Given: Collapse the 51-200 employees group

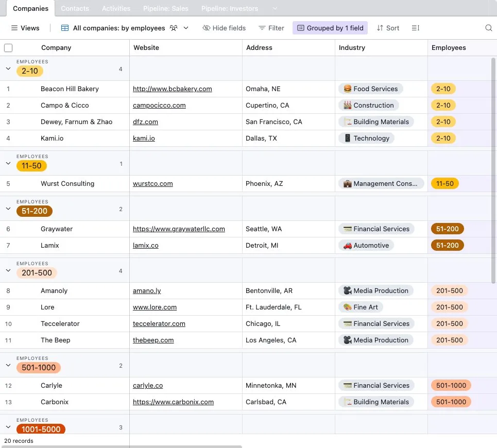Looking at the screenshot, I should tap(8, 209).
